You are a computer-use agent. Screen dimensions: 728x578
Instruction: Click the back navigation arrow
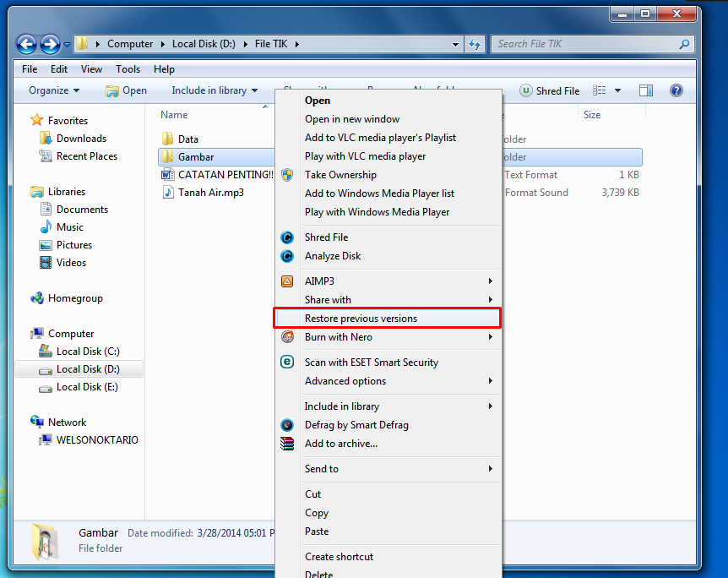click(x=26, y=43)
